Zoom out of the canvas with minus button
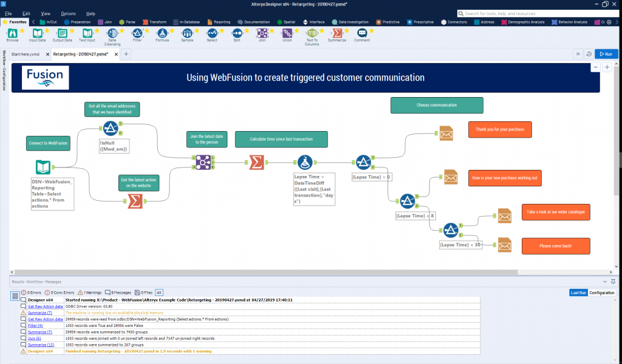Screen dimensions: 622x364 (x=595, y=67)
